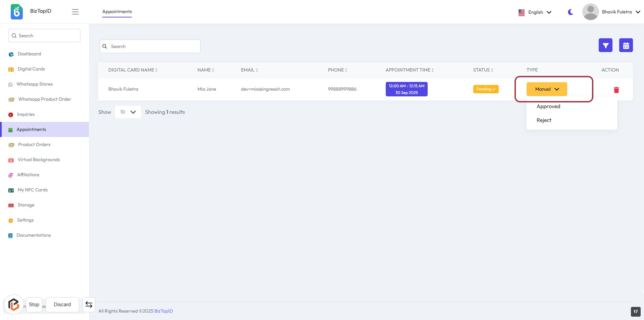Click the BizTapID logo icon
This screenshot has height=320, width=644.
17,12
